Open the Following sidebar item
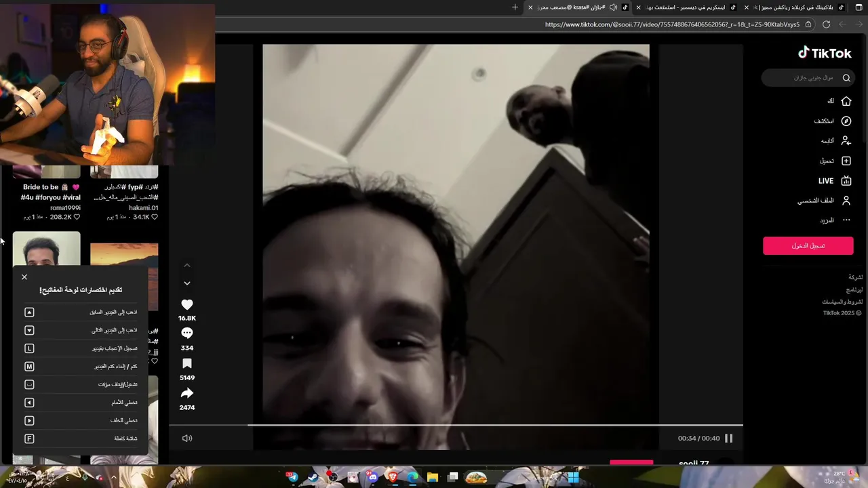 coord(836,141)
